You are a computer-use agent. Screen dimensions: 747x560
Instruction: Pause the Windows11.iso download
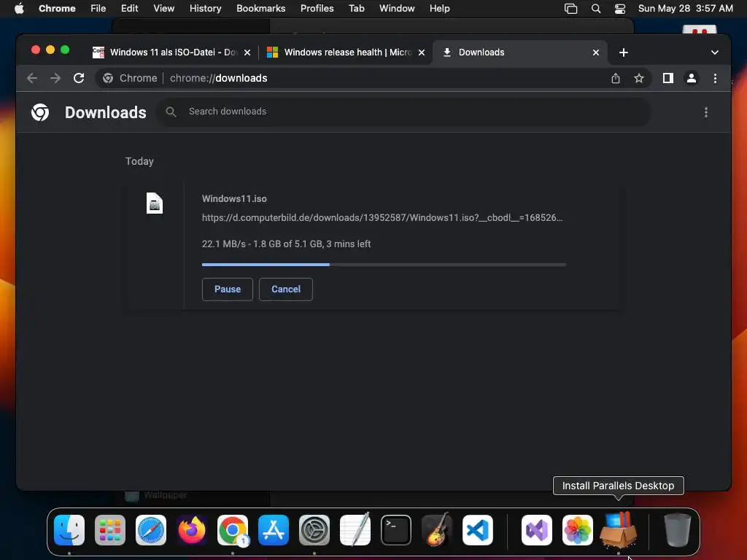[x=228, y=289]
